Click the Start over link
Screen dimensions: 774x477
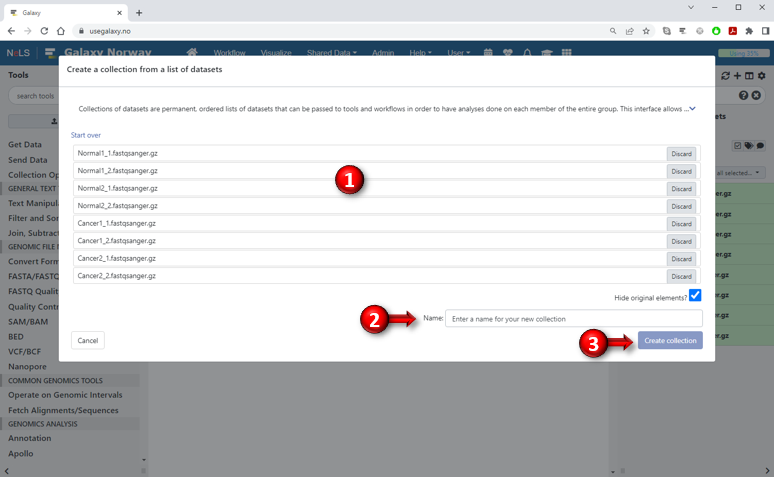[86, 134]
